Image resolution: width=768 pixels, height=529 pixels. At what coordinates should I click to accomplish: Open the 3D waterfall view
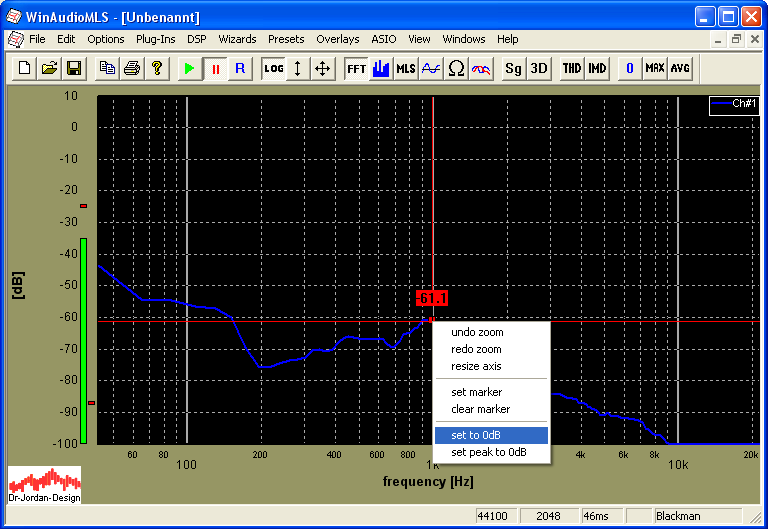[539, 69]
